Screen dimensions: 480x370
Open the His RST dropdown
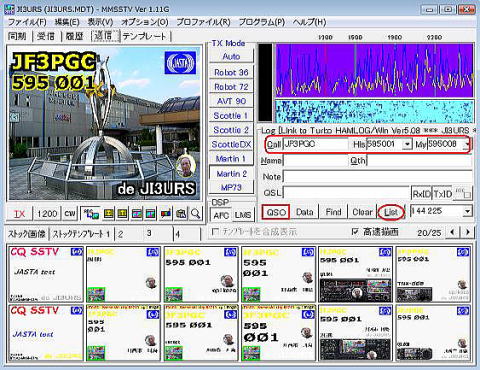(407, 144)
